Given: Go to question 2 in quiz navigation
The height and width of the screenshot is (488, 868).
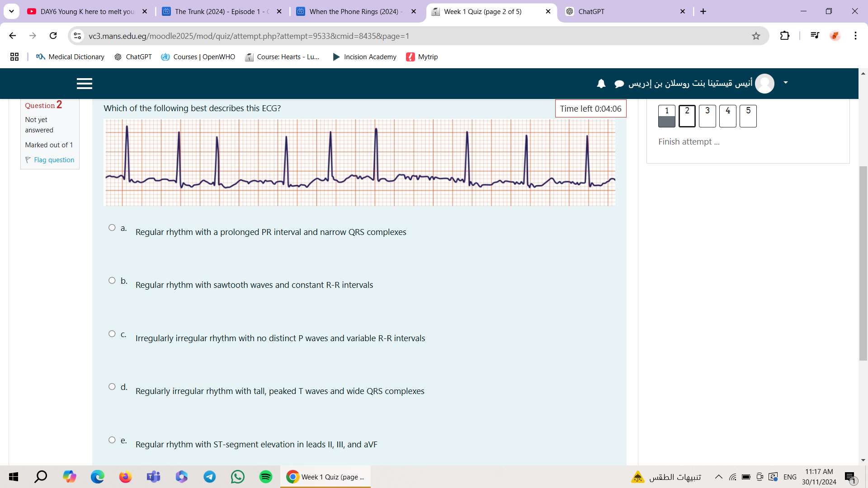Looking at the screenshot, I should click(687, 116).
